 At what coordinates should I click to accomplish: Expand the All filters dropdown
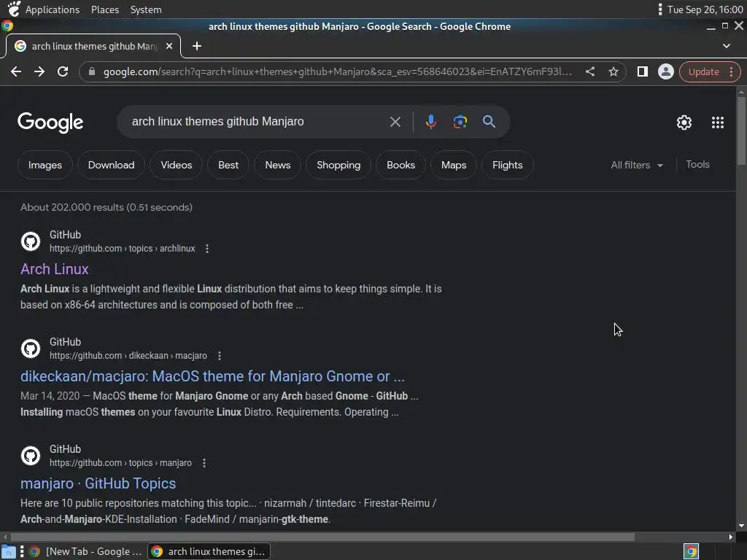(637, 165)
